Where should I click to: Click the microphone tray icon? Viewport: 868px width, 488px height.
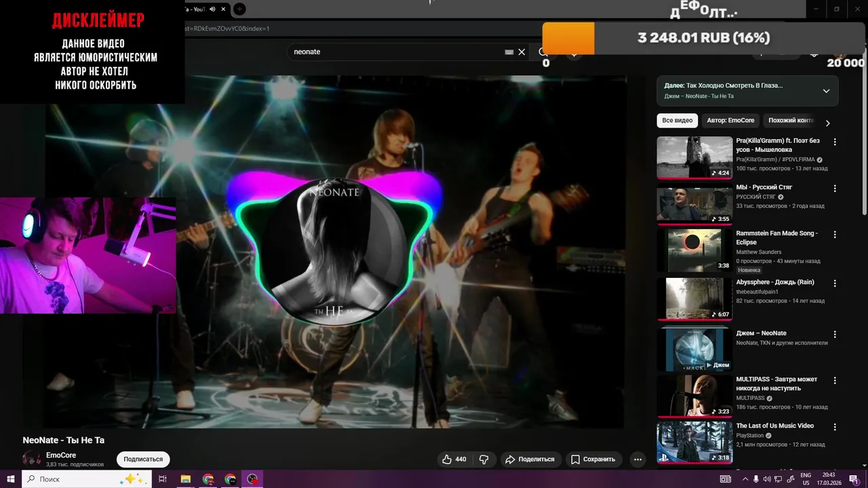756,479
